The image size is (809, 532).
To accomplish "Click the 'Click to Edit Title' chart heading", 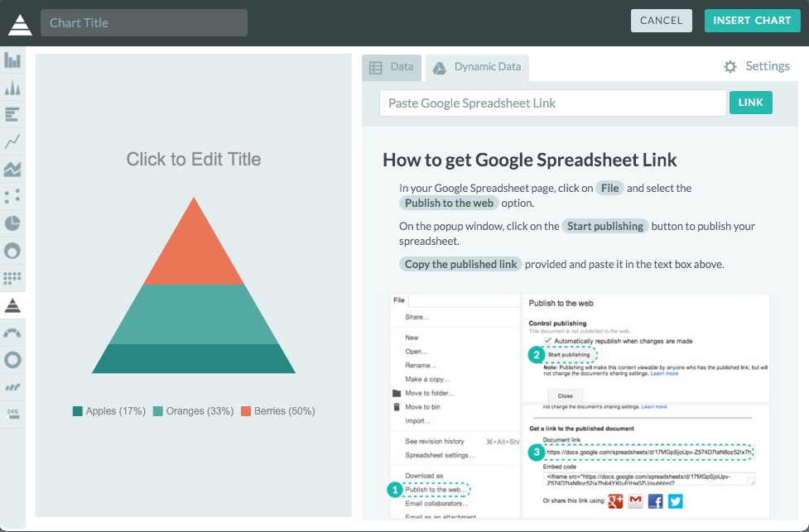I will (194, 160).
